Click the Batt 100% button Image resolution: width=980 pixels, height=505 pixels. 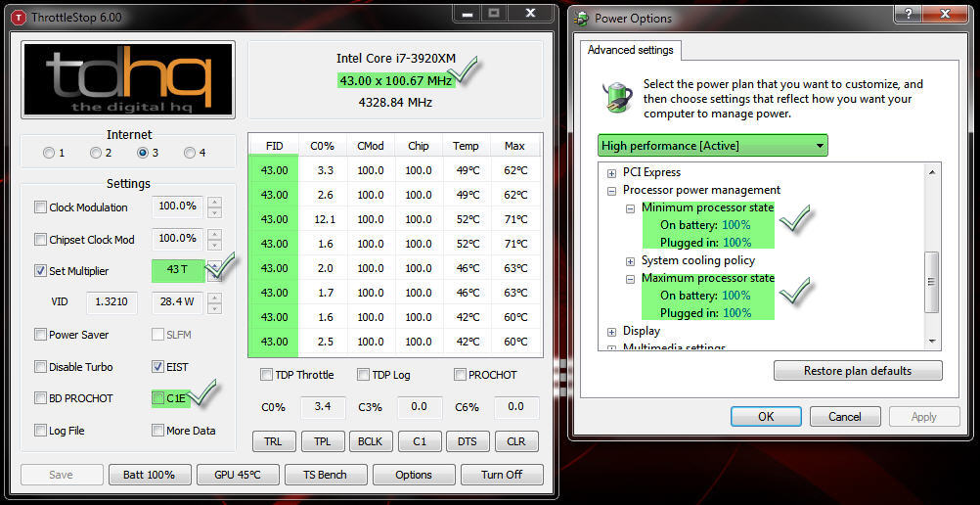click(x=149, y=475)
